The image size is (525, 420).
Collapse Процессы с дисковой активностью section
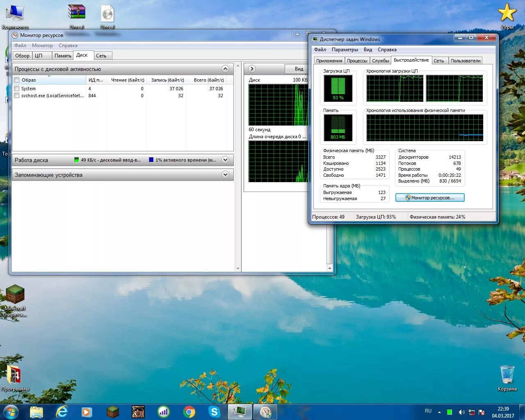coord(225,68)
